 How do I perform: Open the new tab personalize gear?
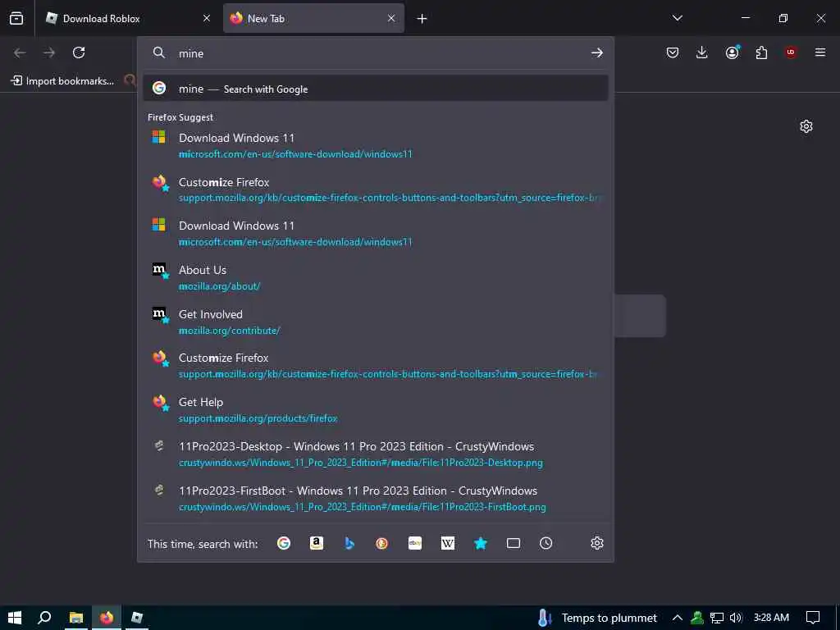pos(806,126)
